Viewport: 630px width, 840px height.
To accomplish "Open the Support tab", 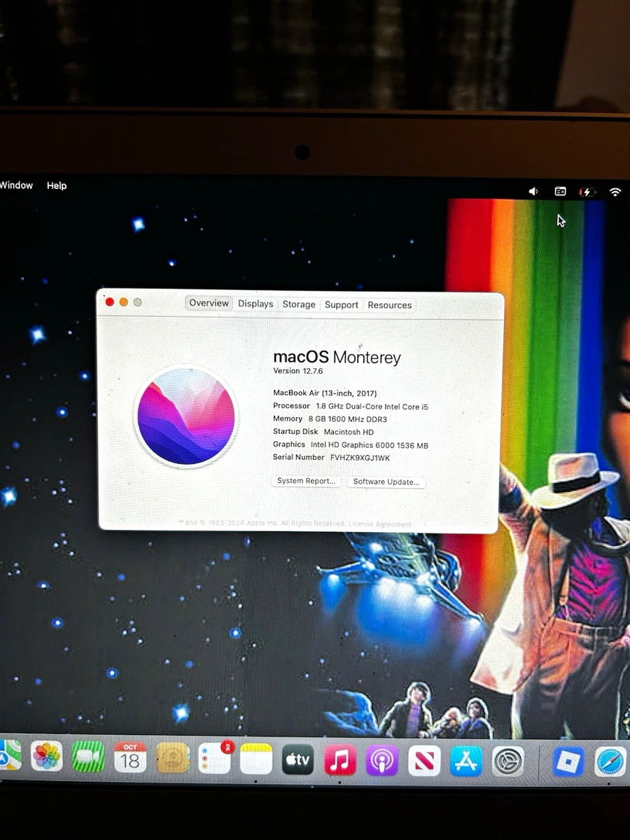I will (x=342, y=304).
